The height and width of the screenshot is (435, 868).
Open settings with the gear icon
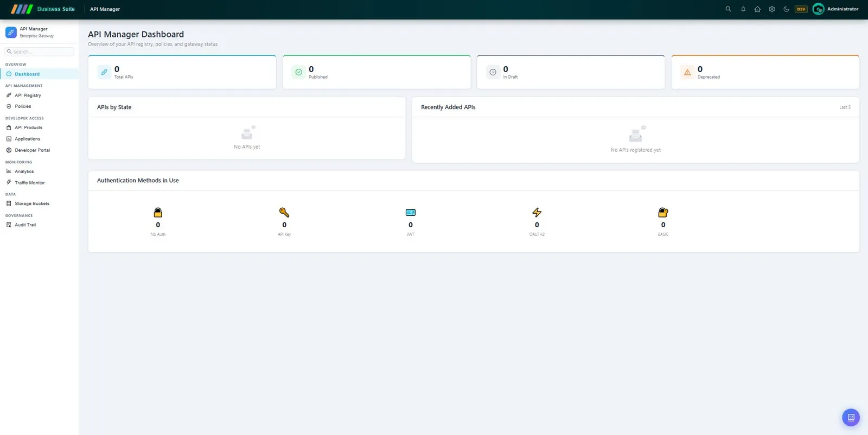pyautogui.click(x=772, y=9)
